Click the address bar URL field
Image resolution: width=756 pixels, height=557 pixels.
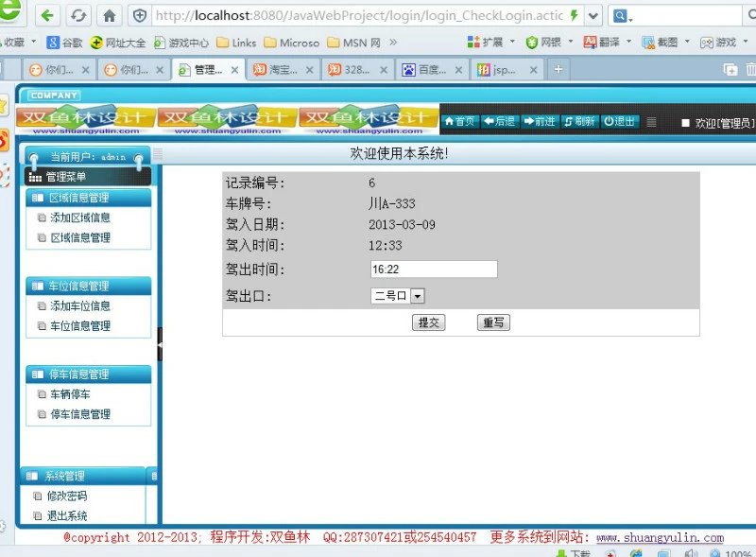pos(360,16)
